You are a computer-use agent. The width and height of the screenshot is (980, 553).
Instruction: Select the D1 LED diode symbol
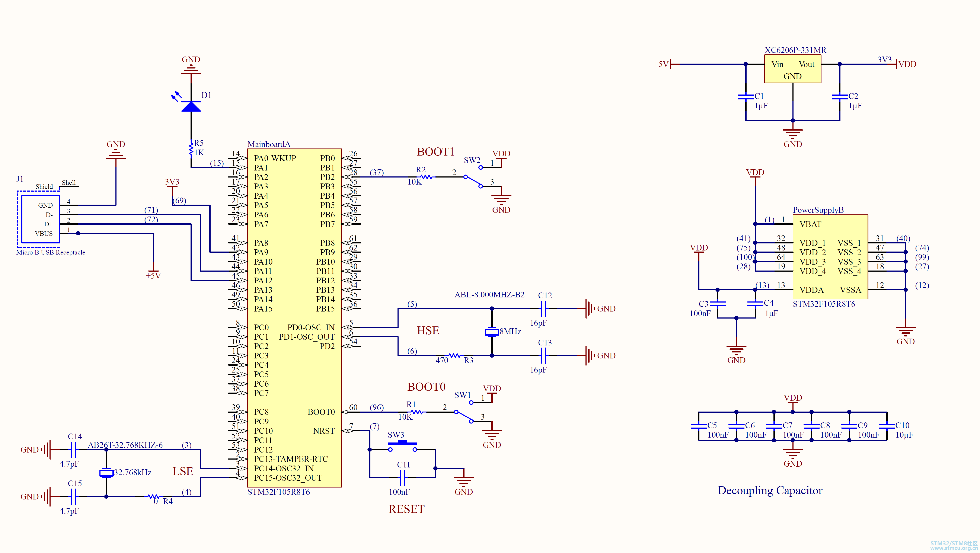[191, 106]
